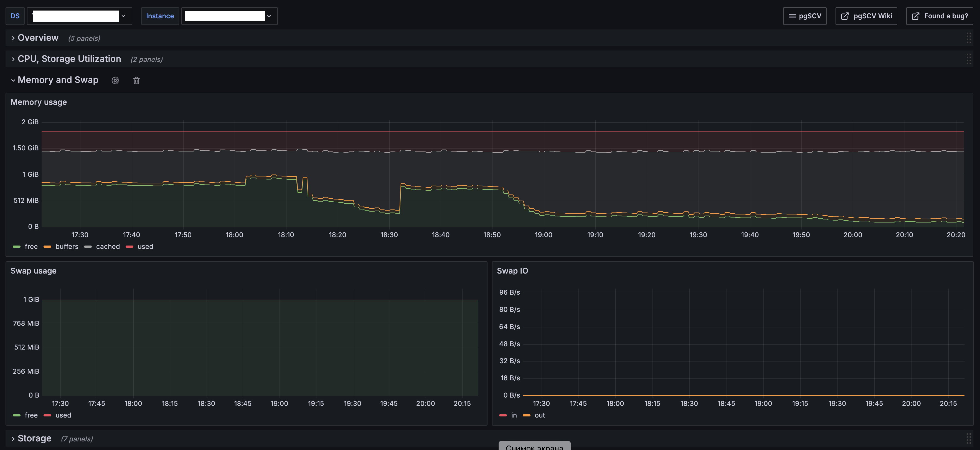Click drag handle on CPU, Storage Utilization row
The width and height of the screenshot is (980, 450).
[969, 59]
